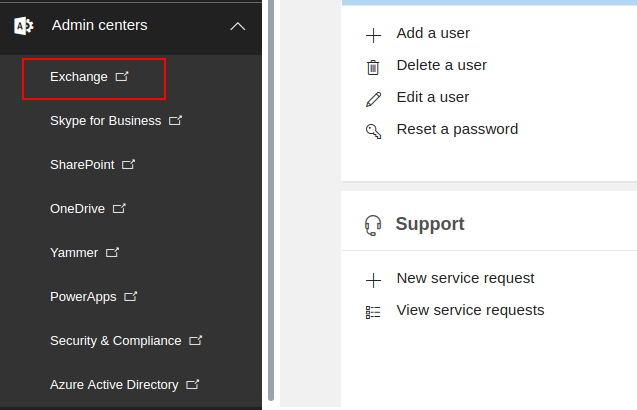Click the pencil icon for Edit a user

tap(373, 99)
